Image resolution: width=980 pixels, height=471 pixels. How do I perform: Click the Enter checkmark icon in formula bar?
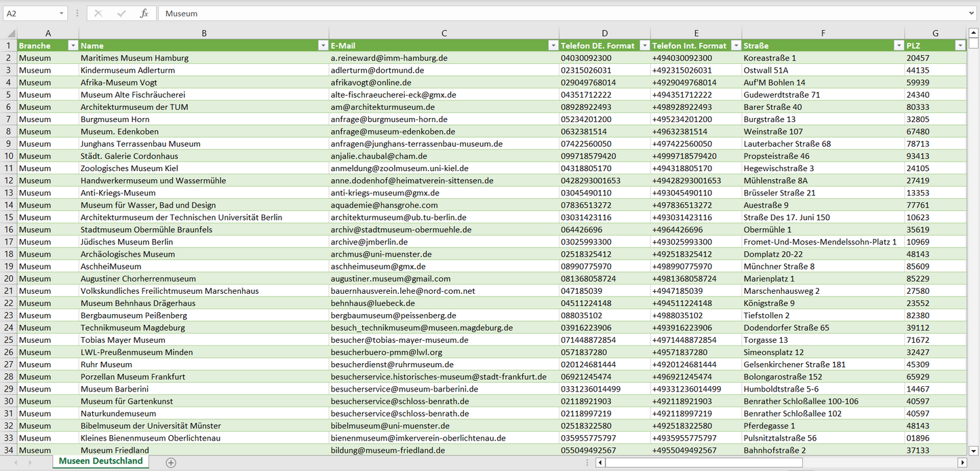(121, 14)
